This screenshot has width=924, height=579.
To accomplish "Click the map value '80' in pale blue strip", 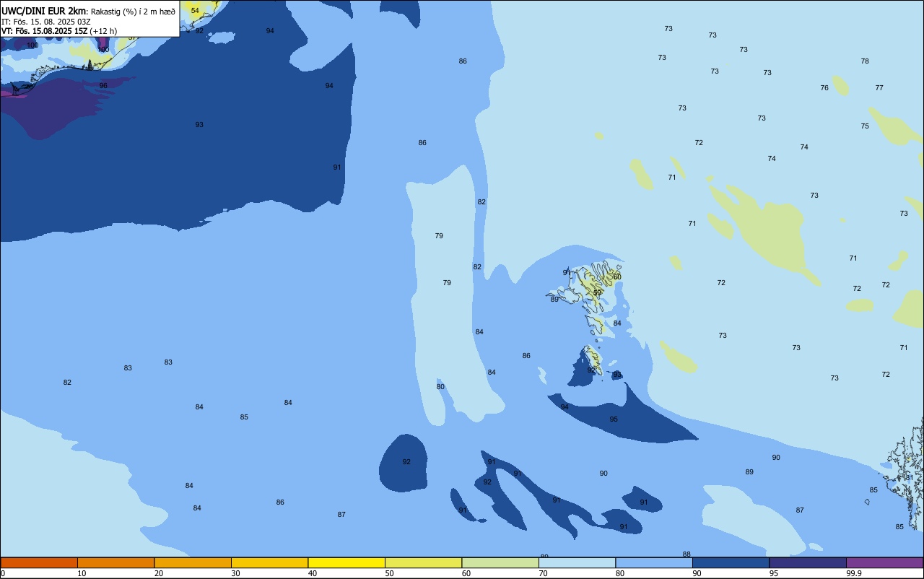I will pyautogui.click(x=440, y=387).
